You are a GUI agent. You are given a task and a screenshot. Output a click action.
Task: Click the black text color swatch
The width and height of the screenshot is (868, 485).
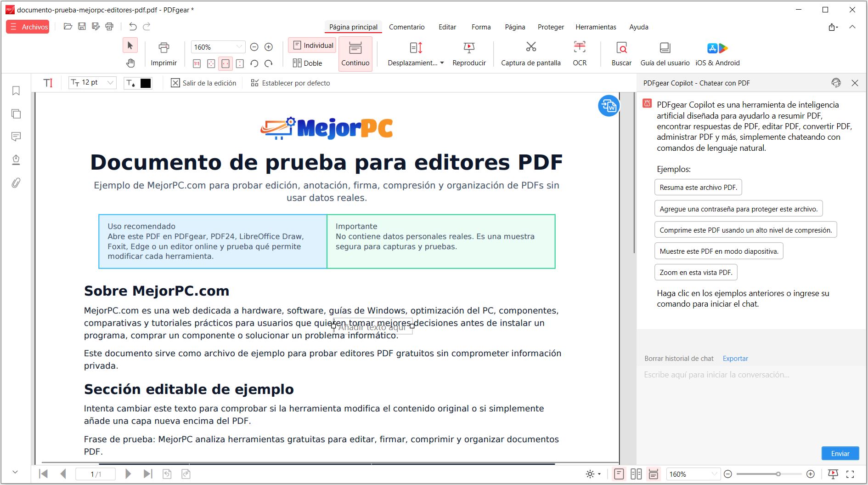pyautogui.click(x=146, y=83)
